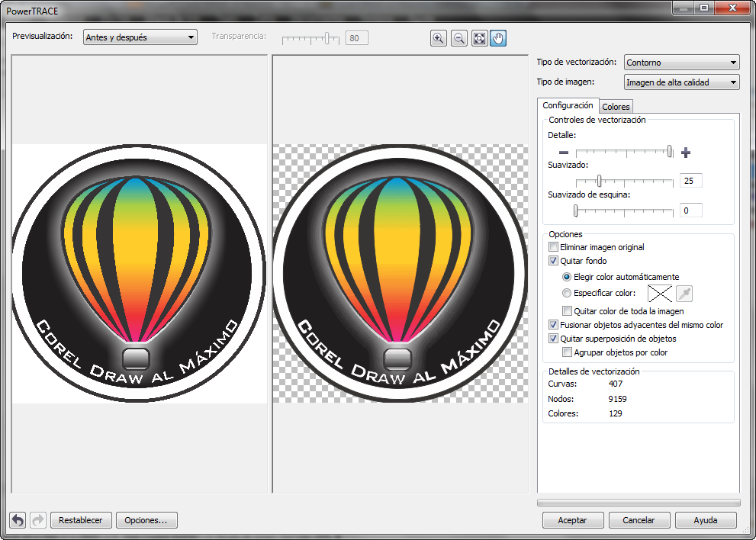Image resolution: width=756 pixels, height=540 pixels.
Task: Select the Especificar color radio button
Action: [x=566, y=293]
